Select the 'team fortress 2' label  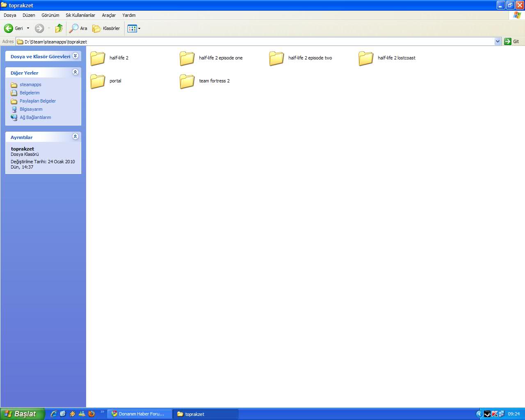pyautogui.click(x=215, y=81)
